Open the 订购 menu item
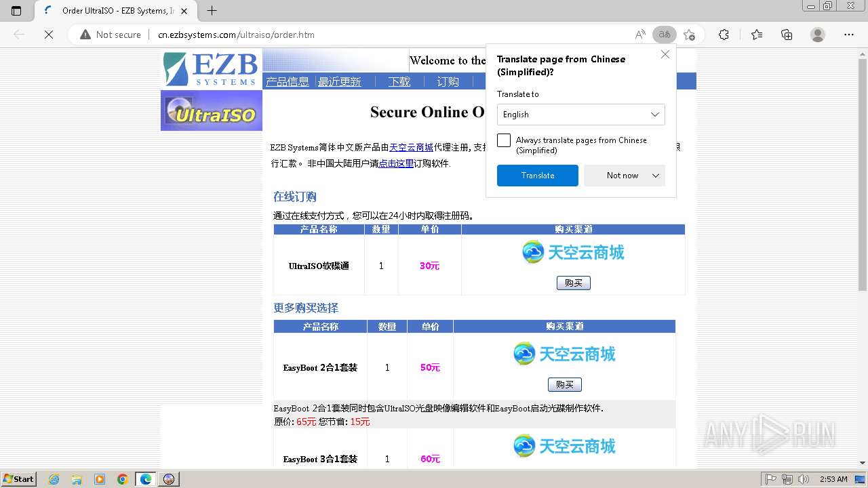The image size is (868, 488). coord(448,81)
